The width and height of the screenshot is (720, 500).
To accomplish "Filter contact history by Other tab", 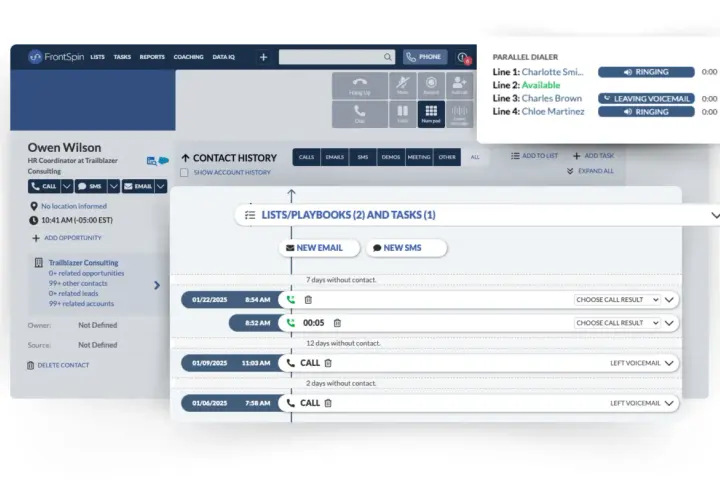I will pyautogui.click(x=447, y=157).
